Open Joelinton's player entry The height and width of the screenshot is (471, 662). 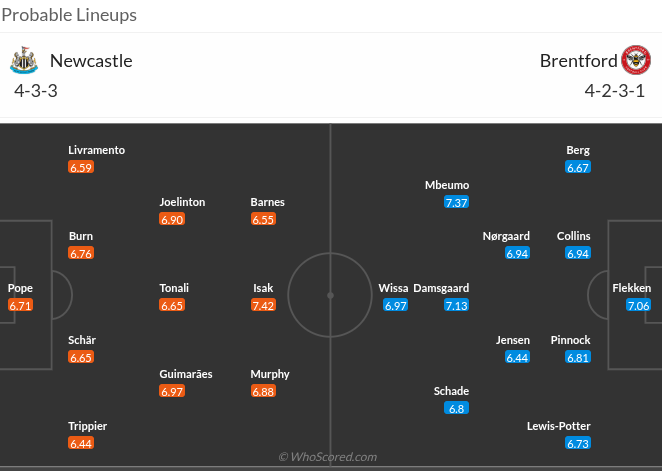pos(182,202)
